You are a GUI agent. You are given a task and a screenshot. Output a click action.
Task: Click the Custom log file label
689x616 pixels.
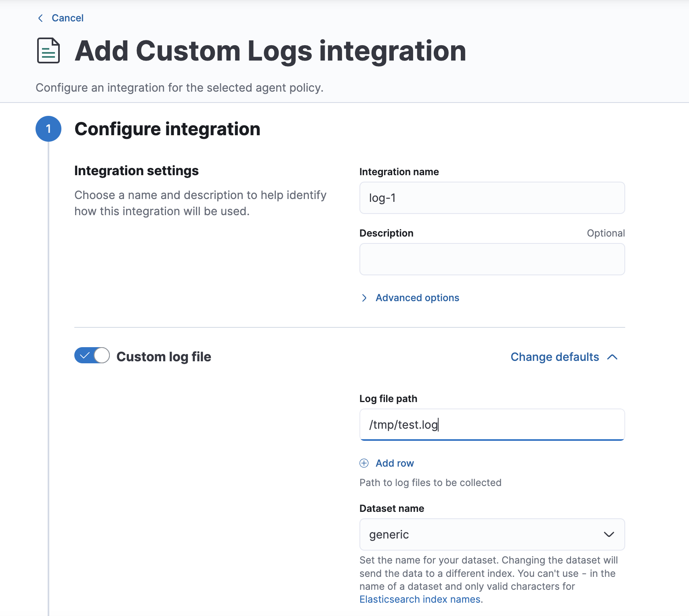pos(164,357)
